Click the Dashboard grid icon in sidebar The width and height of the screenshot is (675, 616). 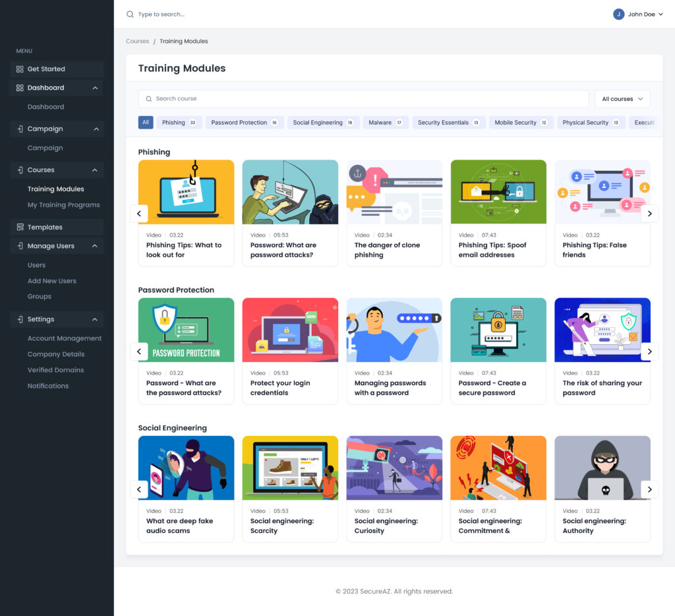pyautogui.click(x=20, y=88)
